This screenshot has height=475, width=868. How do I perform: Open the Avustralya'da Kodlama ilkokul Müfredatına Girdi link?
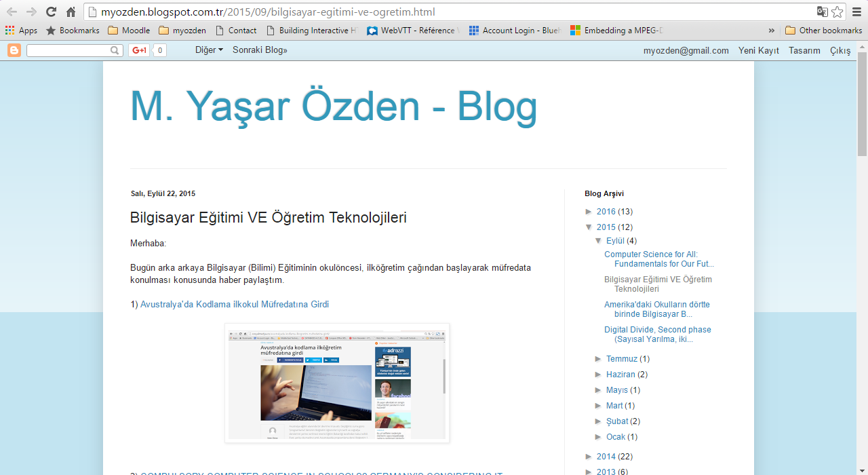(235, 305)
